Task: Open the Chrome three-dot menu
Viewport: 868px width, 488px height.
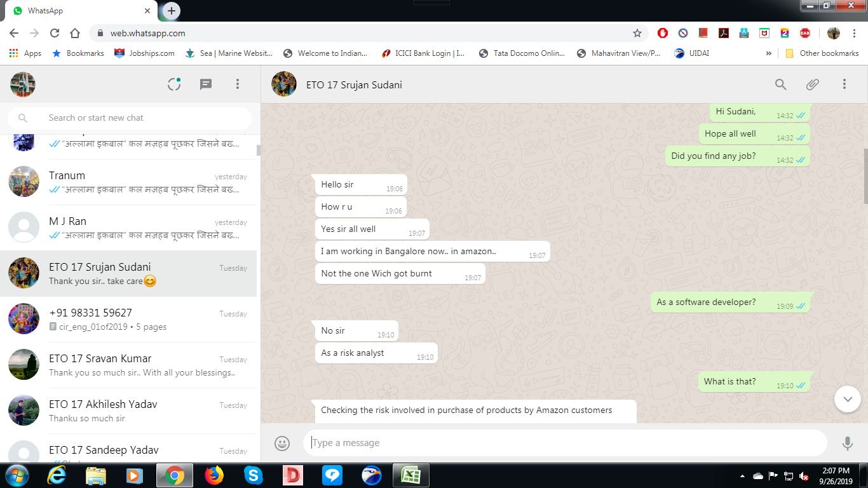Action: point(854,33)
